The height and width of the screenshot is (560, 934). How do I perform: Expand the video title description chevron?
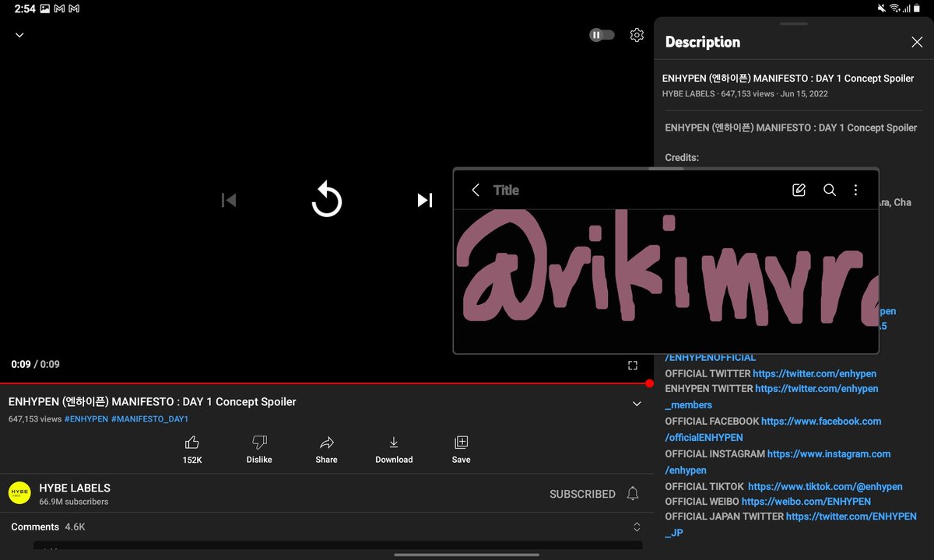pyautogui.click(x=637, y=404)
